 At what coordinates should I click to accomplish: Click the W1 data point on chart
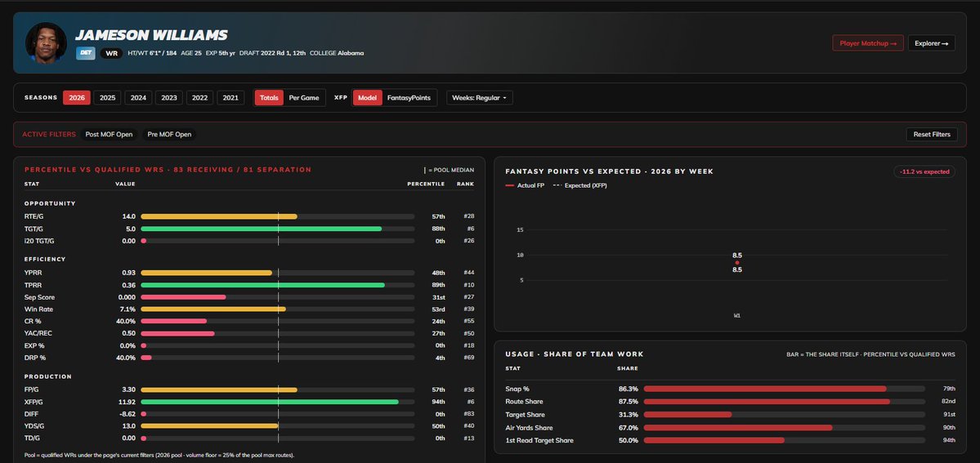737,263
